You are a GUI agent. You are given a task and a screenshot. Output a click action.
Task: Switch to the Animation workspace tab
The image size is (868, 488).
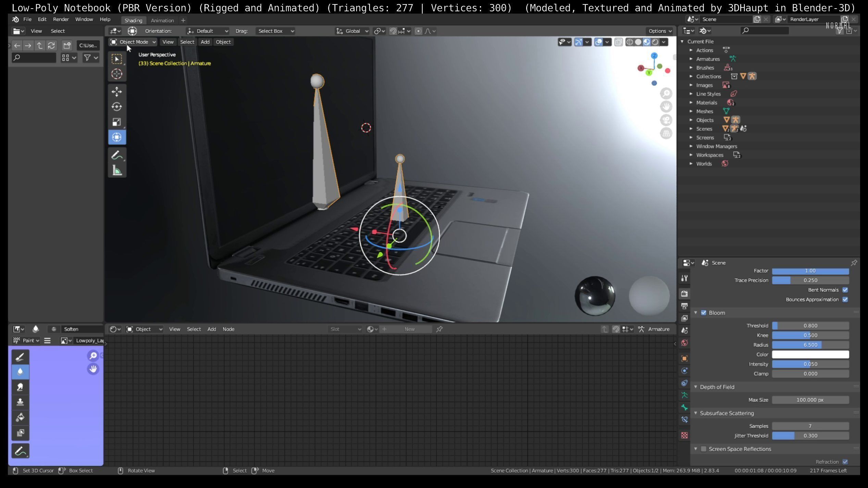click(x=162, y=21)
